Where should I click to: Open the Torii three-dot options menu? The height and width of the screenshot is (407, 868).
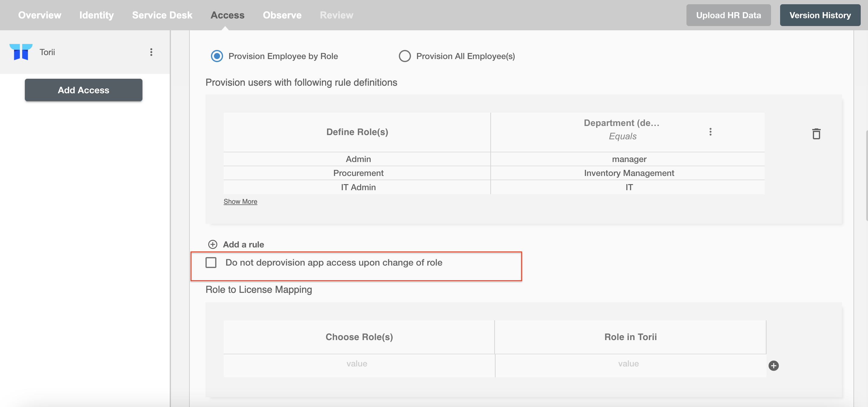(x=151, y=52)
